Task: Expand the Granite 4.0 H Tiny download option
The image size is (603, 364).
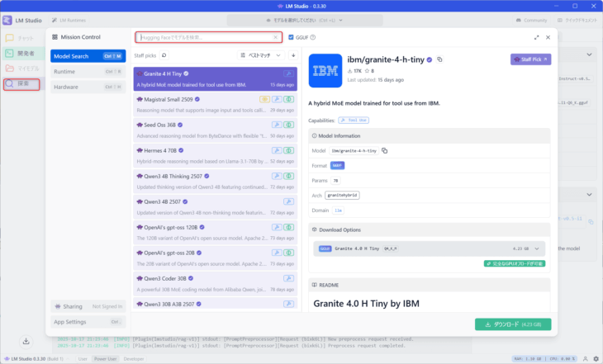Action: point(538,248)
